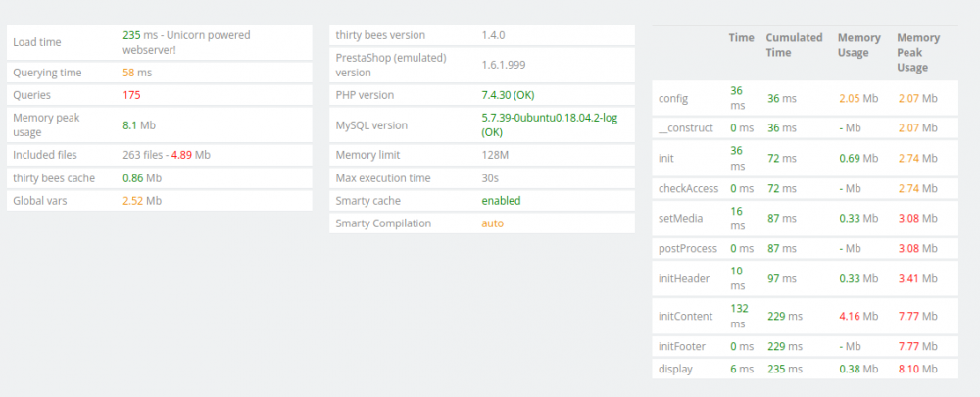Click the Smarty cache enabled status

501,200
